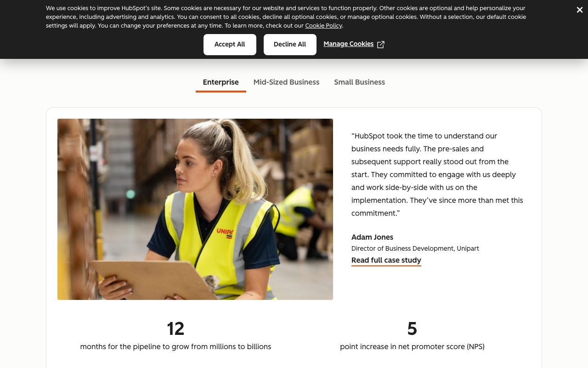The width and height of the screenshot is (588, 368).
Task: Click the net promoter score description
Action: 412,347
